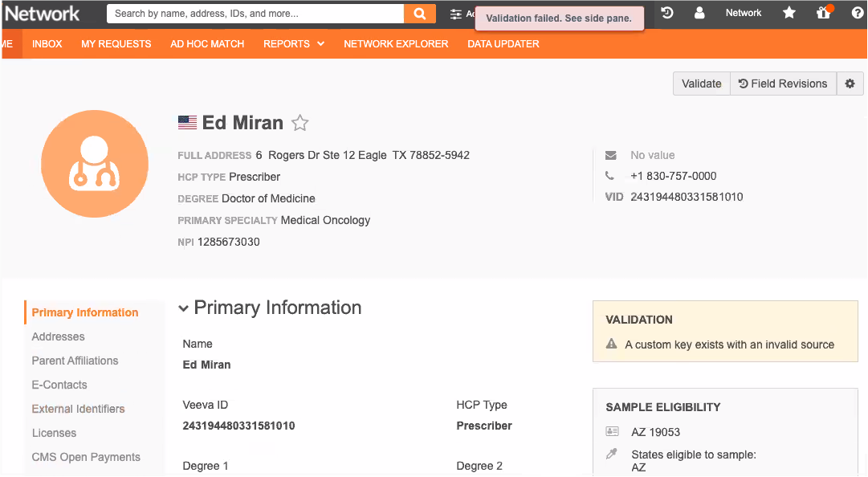The image size is (868, 477).
Task: Open the advanced search sliders icon
Action: click(x=456, y=14)
